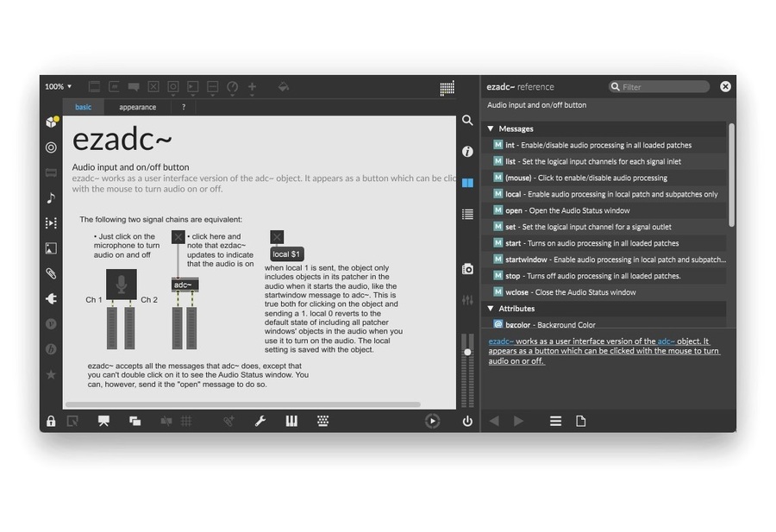The image size is (776, 532).
Task: Open the plug-ins icon in left sidebar
Action: 51,298
